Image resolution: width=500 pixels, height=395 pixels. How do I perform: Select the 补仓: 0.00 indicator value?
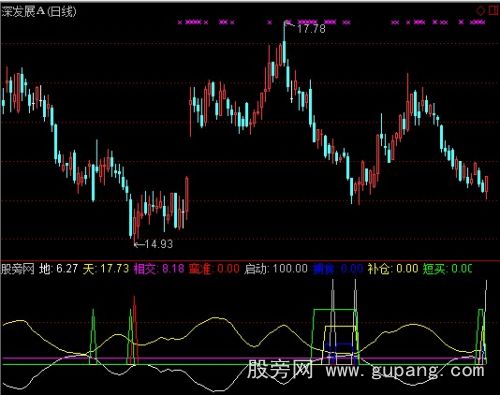[x=393, y=269]
